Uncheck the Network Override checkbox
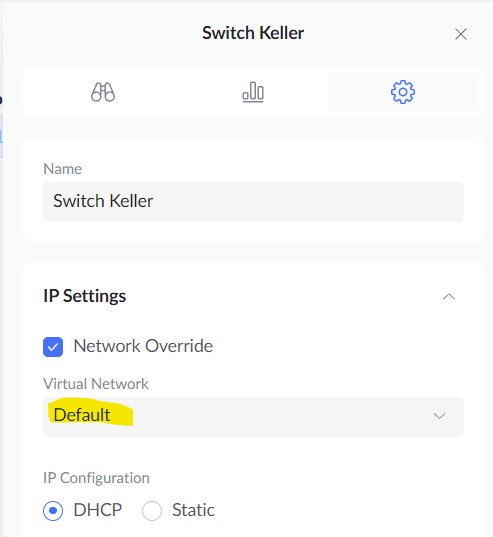This screenshot has height=537, width=493. pos(53,347)
